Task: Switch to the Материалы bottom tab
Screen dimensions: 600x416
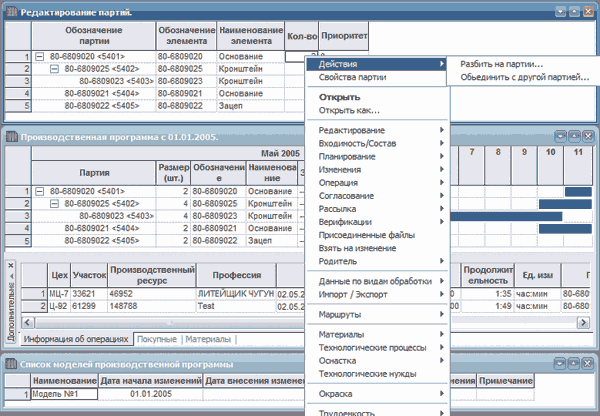Action: coord(208,339)
